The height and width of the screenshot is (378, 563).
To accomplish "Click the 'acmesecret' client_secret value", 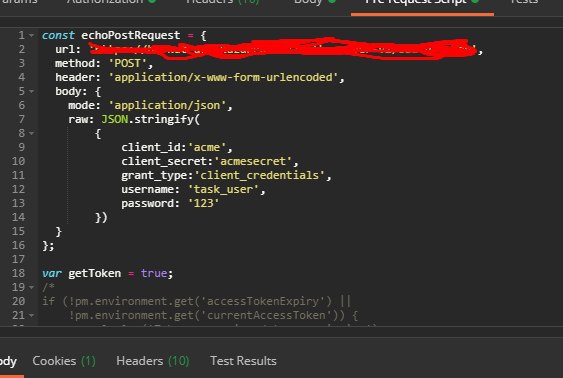I will pos(253,161).
